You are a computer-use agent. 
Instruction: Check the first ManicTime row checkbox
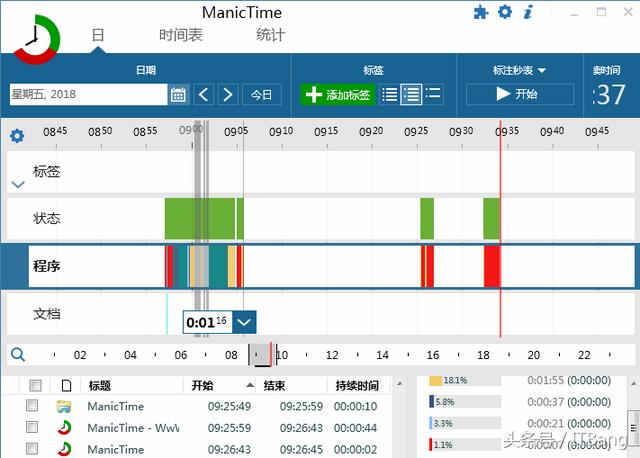coord(32,406)
